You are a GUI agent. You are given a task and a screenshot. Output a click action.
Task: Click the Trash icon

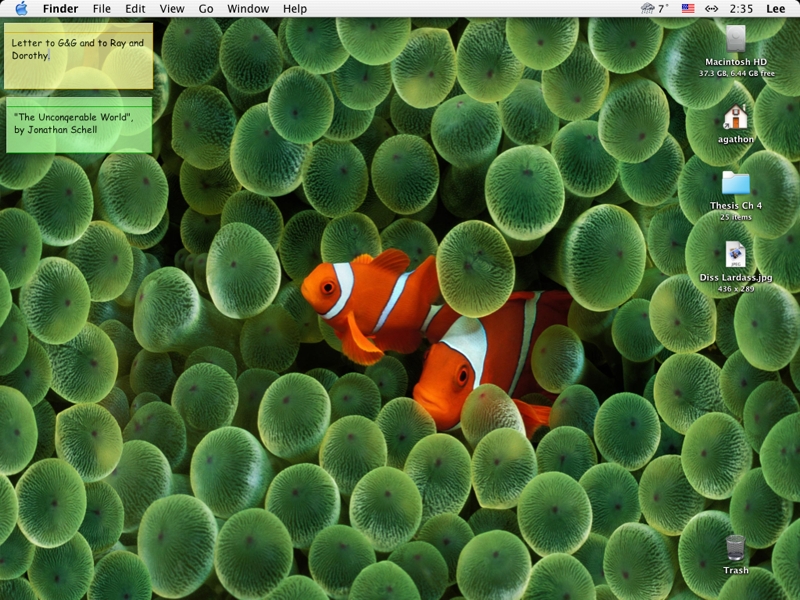[735, 548]
